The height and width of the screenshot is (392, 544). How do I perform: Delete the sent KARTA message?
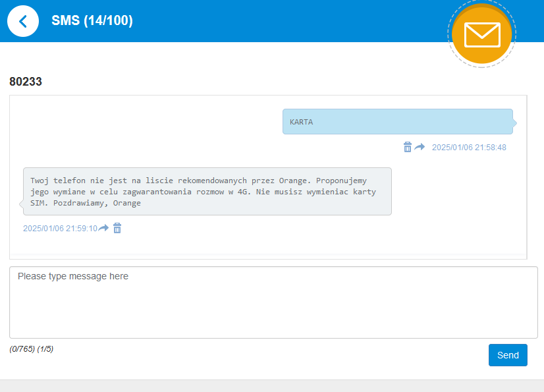[408, 147]
